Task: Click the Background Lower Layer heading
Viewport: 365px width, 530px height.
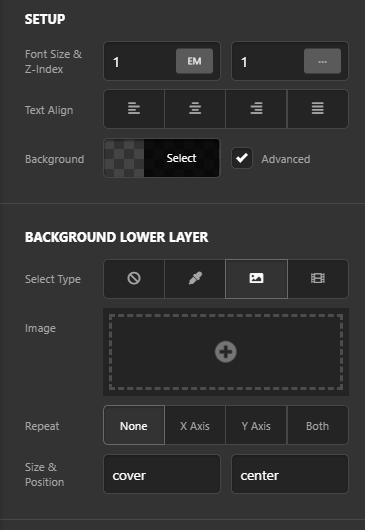Action: (117, 237)
